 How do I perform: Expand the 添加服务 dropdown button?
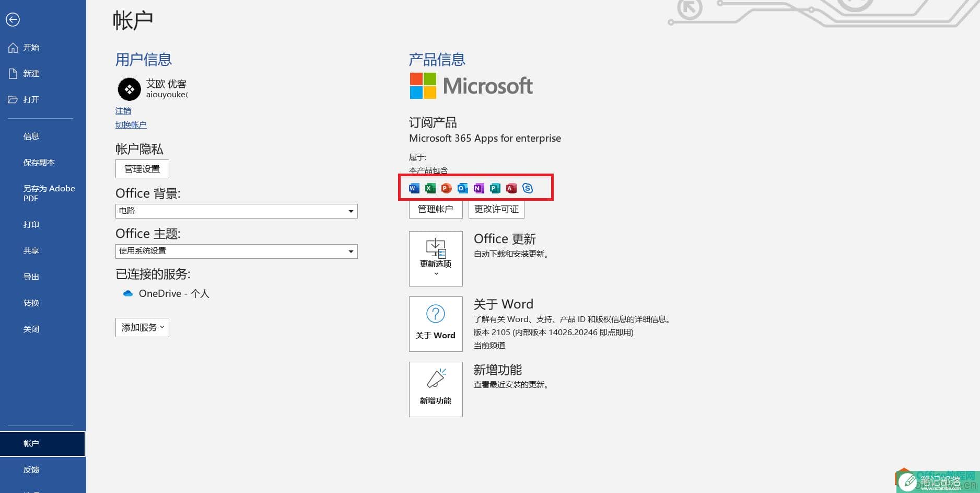[x=142, y=327]
